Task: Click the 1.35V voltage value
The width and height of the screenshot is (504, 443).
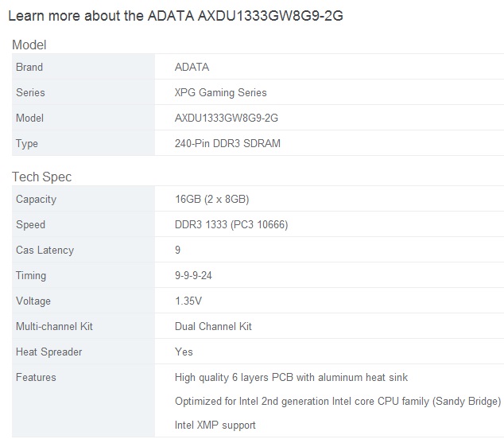Action: pos(188,301)
